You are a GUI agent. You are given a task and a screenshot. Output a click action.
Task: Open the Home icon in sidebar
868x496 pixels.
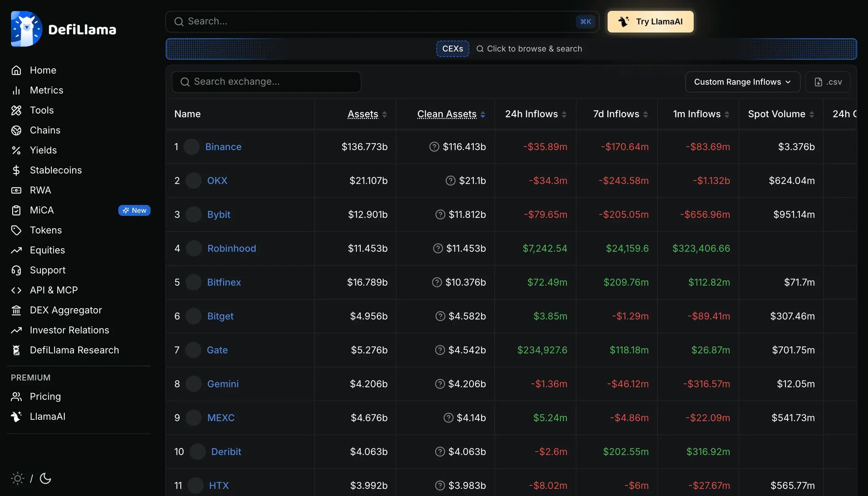click(16, 70)
